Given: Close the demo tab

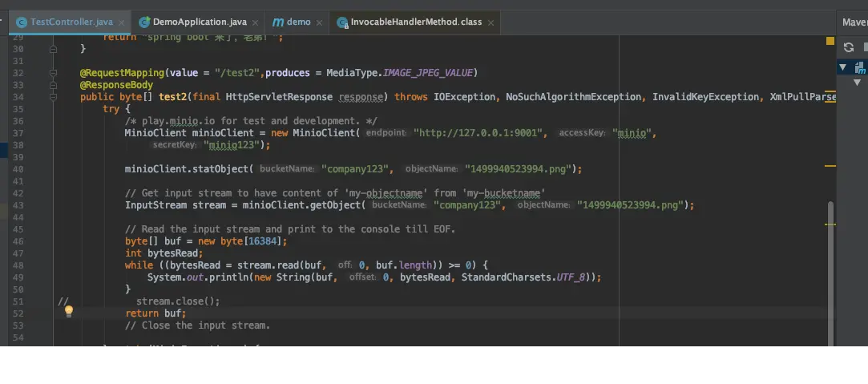Looking at the screenshot, I should 320,22.
